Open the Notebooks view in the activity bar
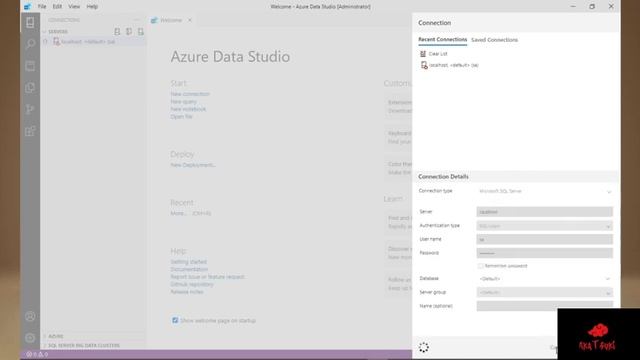Screen dimensions: 640x360 click(30, 66)
